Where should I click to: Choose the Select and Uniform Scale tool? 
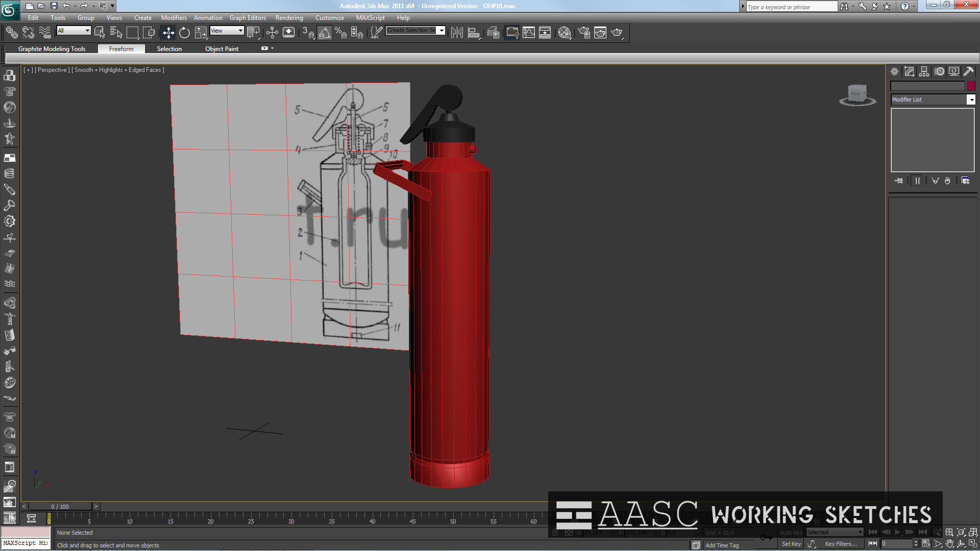[201, 33]
